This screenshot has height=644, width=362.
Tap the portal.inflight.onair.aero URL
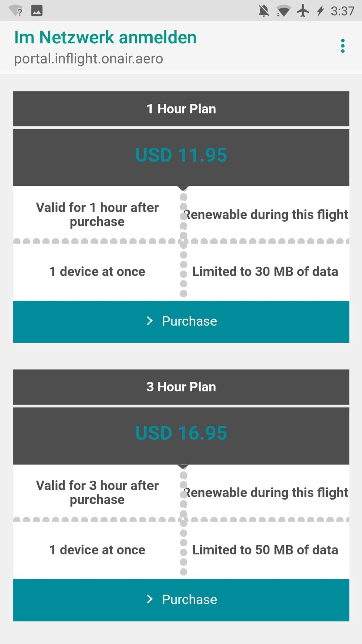(x=88, y=59)
